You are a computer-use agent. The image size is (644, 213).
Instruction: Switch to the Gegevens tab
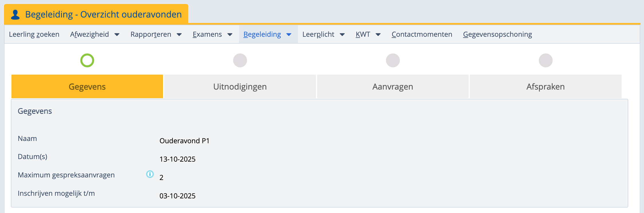[x=87, y=87]
